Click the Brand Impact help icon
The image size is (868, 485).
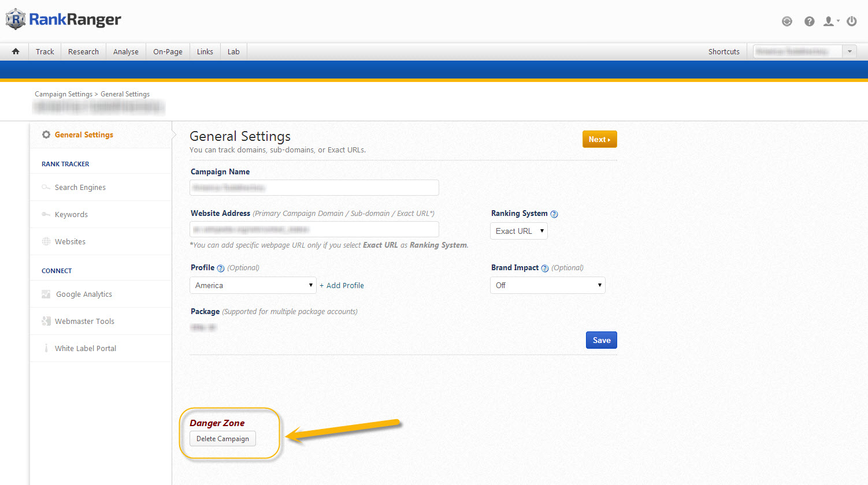[544, 268]
